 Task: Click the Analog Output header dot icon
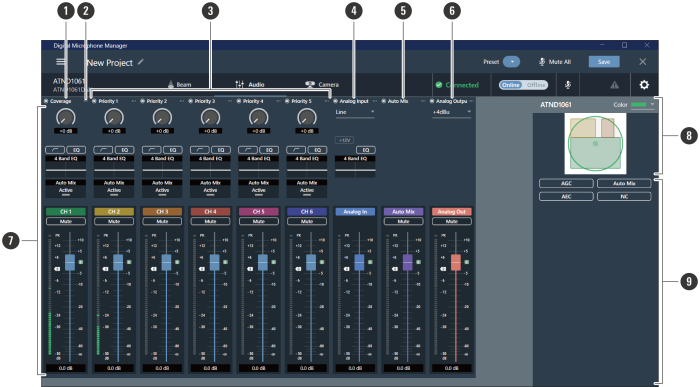(x=432, y=101)
